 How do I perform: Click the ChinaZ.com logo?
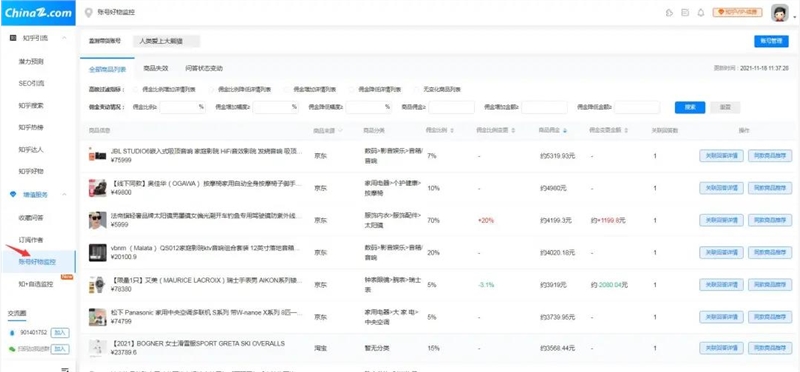38,13
